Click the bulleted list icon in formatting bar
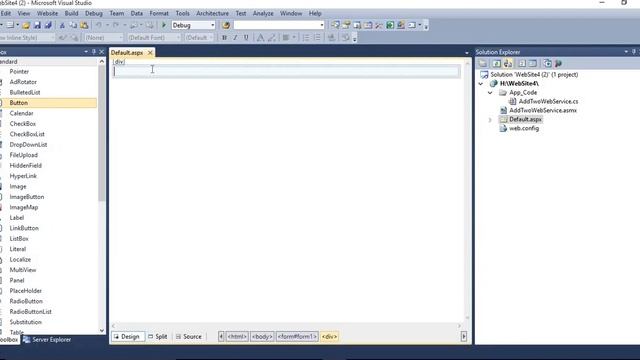 coord(317,38)
